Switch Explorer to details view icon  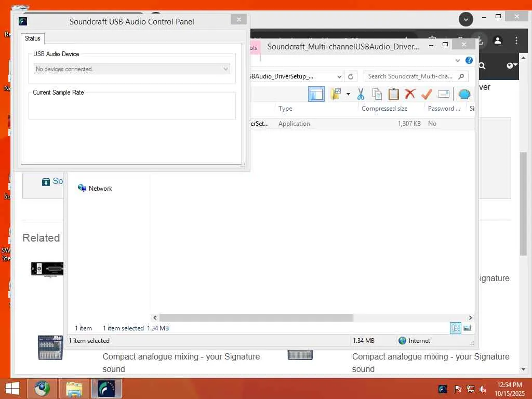[455, 328]
